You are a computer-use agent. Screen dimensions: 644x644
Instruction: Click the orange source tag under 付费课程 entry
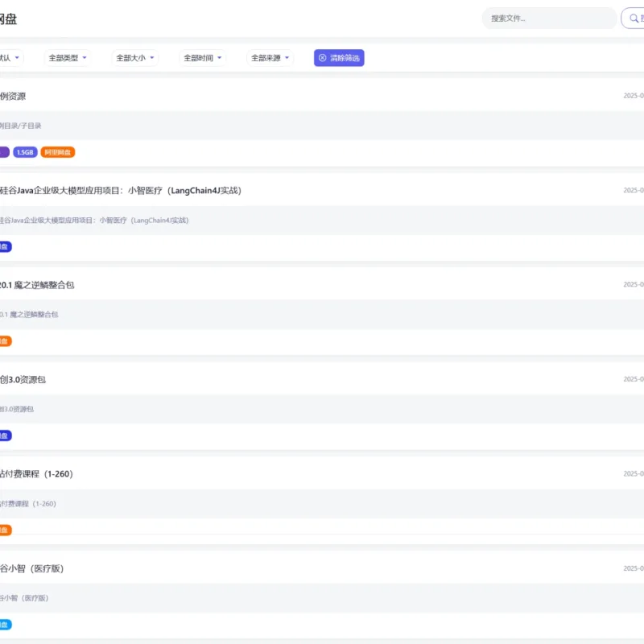(6, 530)
